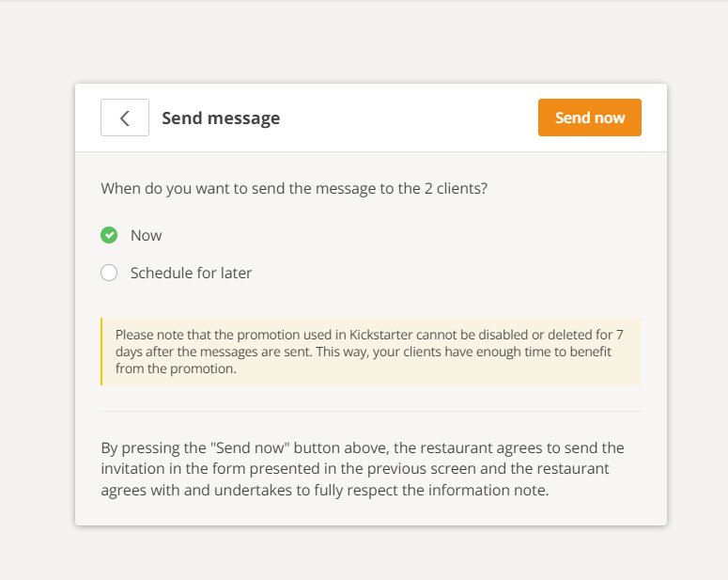The width and height of the screenshot is (728, 580).
Task: Click the "Now" option label text
Action: tap(146, 235)
